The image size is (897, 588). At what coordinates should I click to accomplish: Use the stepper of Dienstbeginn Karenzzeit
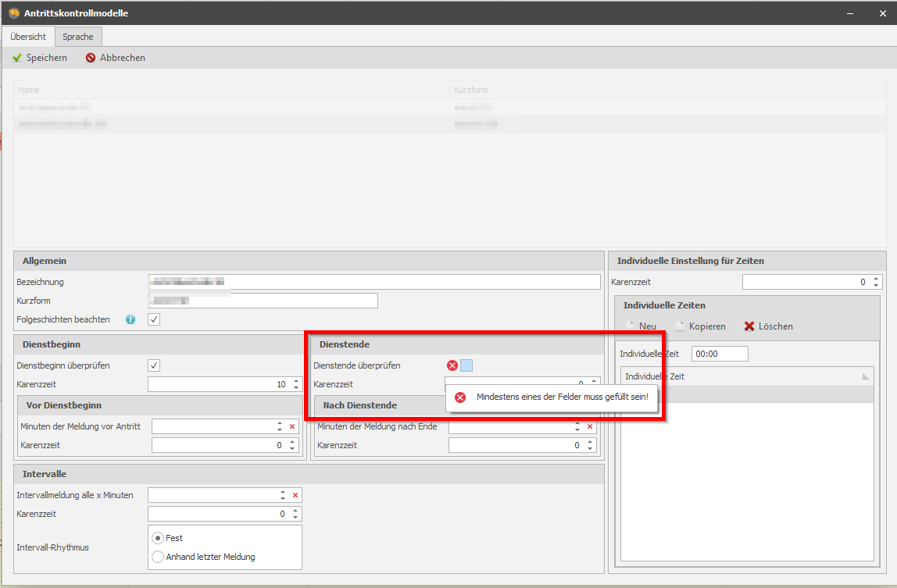pos(296,384)
